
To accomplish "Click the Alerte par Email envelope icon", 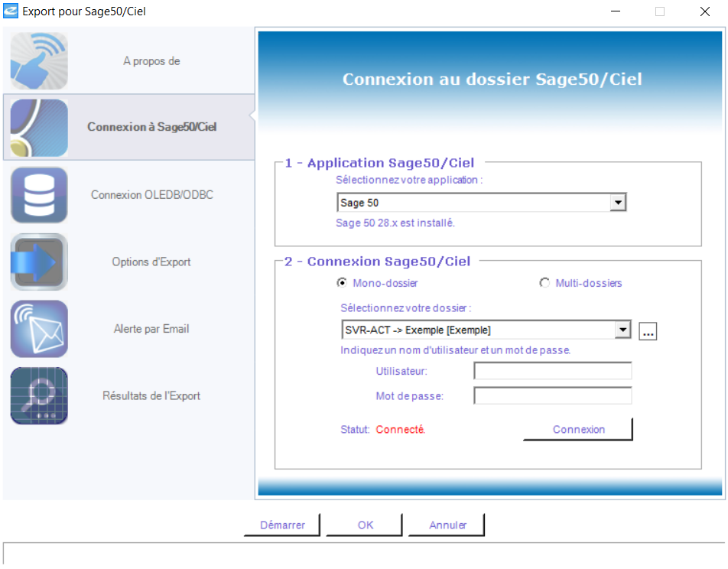I will pos(39,329).
